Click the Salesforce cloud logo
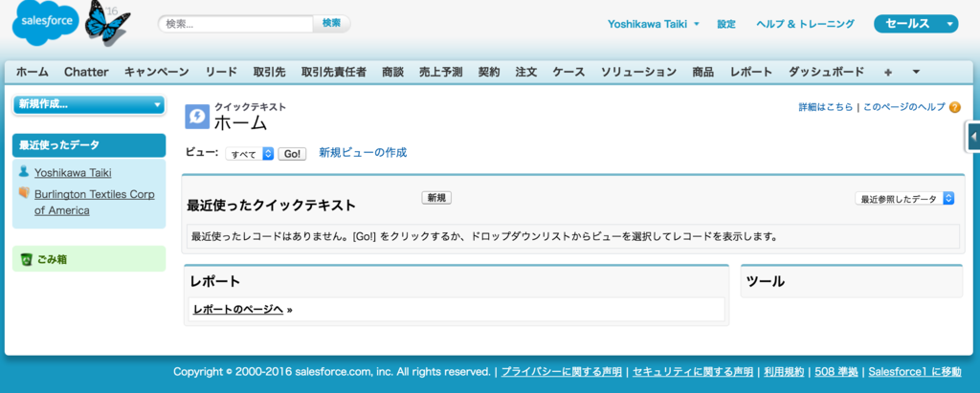The image size is (980, 393). click(x=46, y=23)
